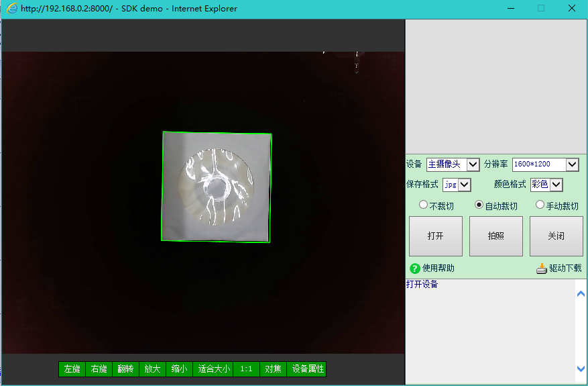Click the 关闭 (Close) button
The image size is (588, 386).
click(556, 236)
